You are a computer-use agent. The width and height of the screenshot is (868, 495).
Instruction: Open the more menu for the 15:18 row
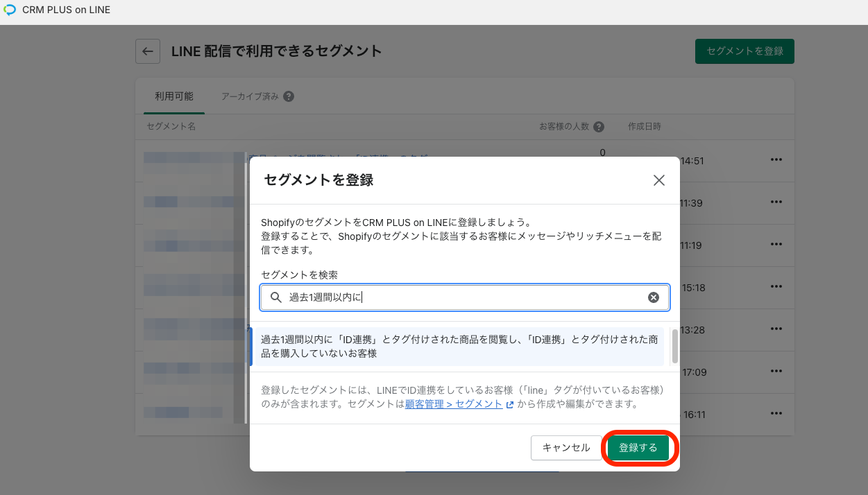pyautogui.click(x=776, y=288)
